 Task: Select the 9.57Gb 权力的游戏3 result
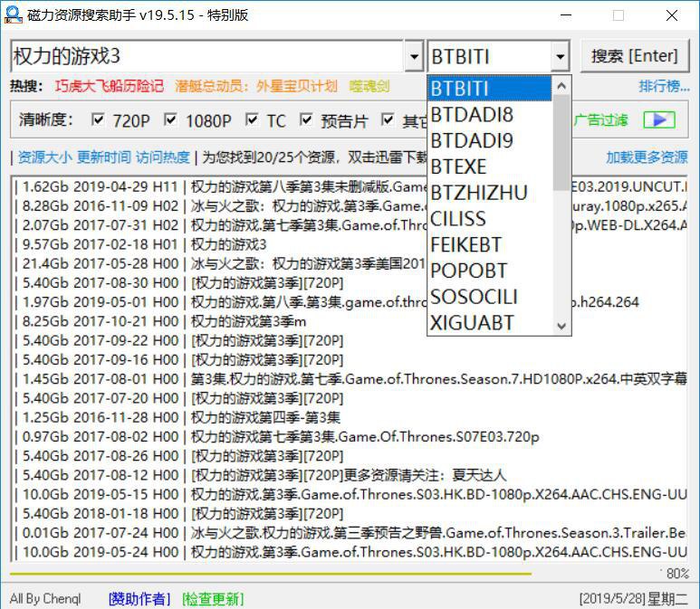350,244
